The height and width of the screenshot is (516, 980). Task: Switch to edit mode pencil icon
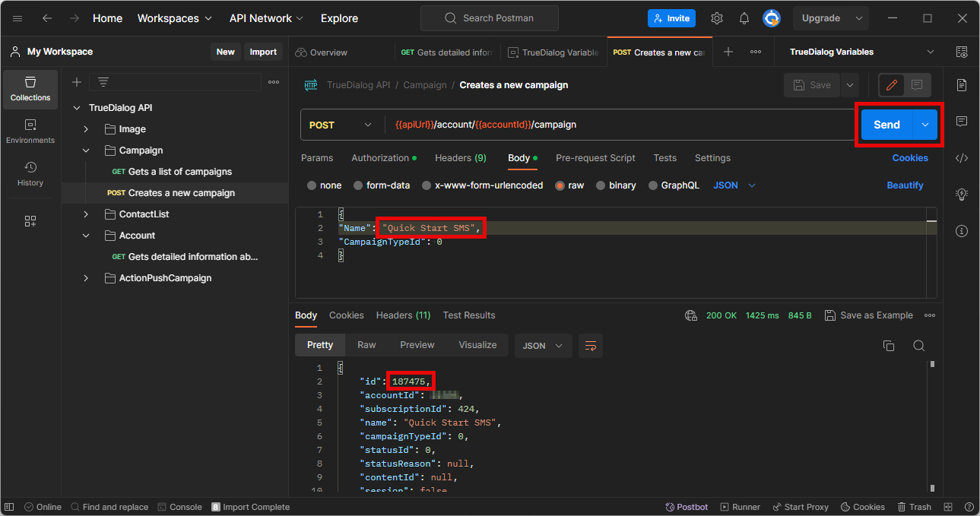[892, 85]
